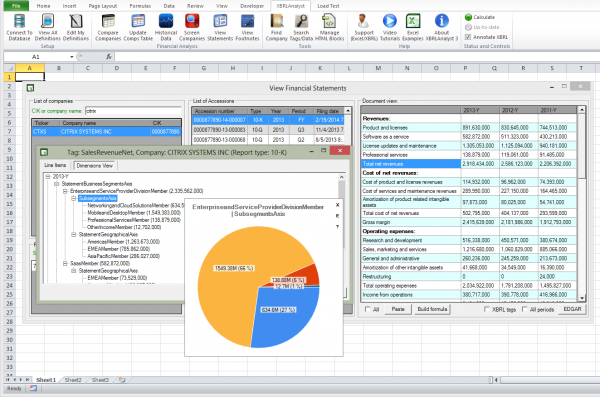Click Up-to-date status icon
The height and width of the screenshot is (397, 600).
(x=468, y=27)
